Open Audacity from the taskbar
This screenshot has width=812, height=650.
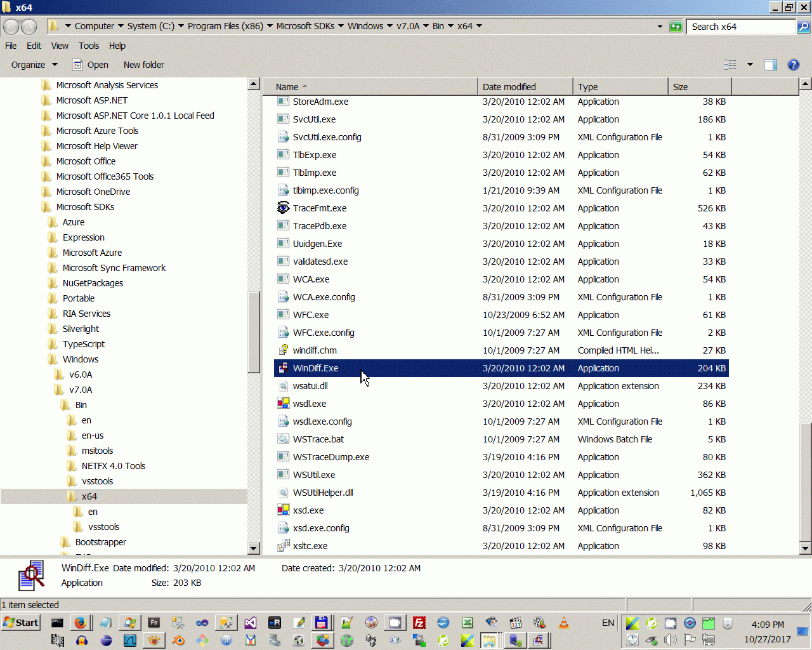click(82, 640)
